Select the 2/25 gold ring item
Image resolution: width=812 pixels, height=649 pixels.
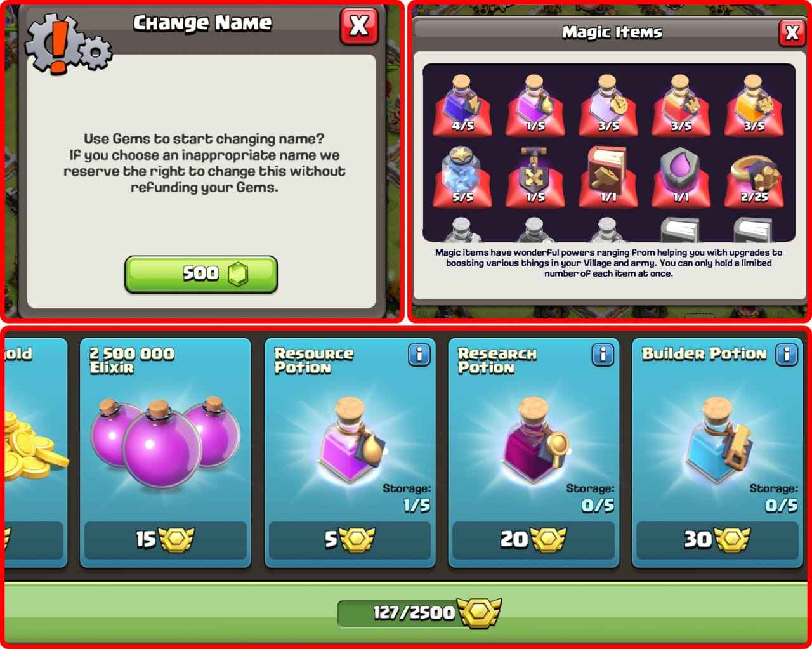pos(754,176)
